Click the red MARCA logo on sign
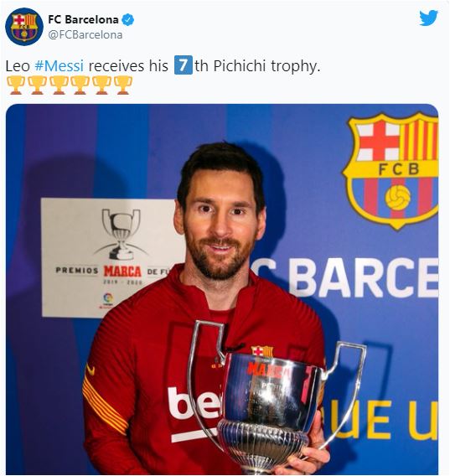450x476 pixels. coord(122,271)
